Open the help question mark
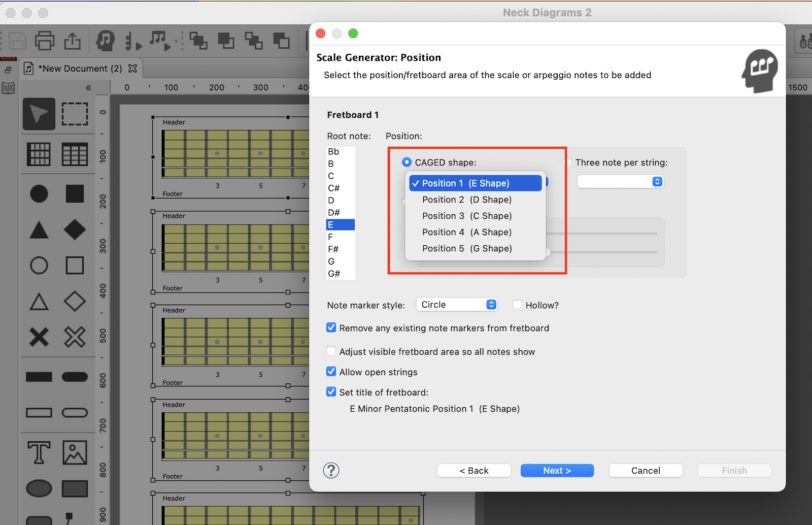This screenshot has width=812, height=525. coord(331,471)
